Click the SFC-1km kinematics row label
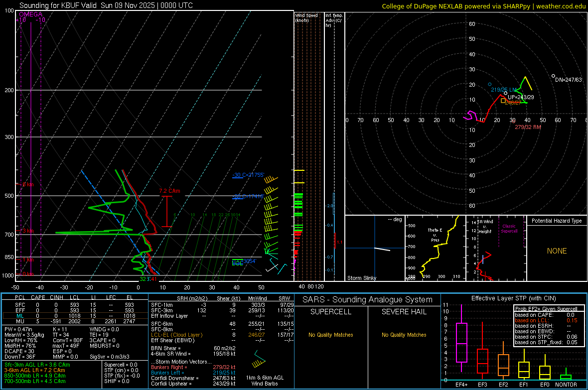The width and height of the screenshot is (588, 390). coord(162,305)
